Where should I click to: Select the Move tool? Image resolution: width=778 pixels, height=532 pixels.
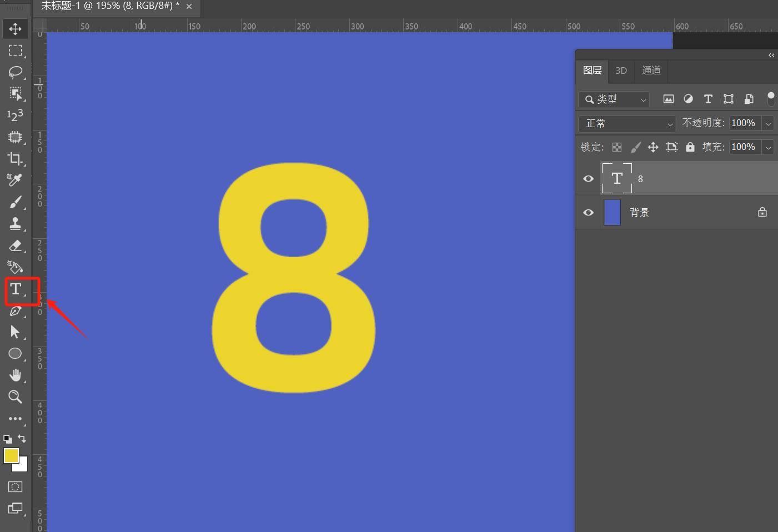[15, 29]
